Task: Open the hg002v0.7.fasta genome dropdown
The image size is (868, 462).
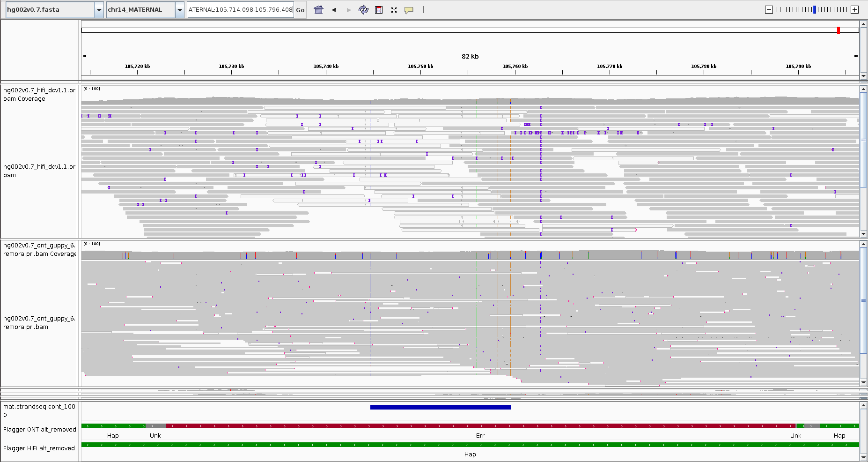Action: tap(47, 9)
